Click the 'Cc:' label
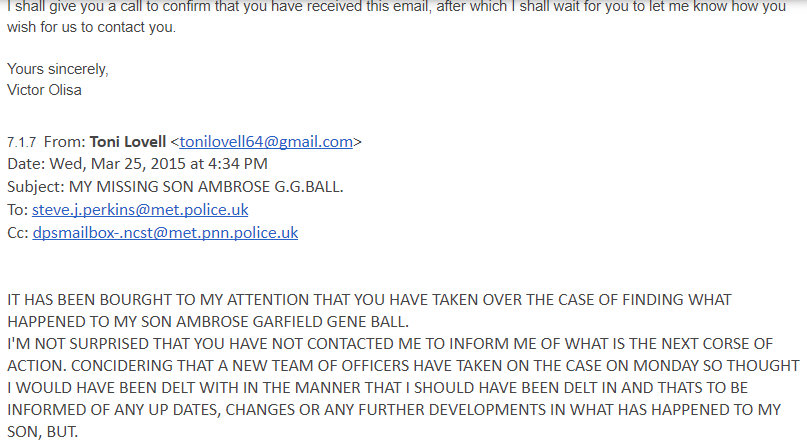 tap(18, 233)
